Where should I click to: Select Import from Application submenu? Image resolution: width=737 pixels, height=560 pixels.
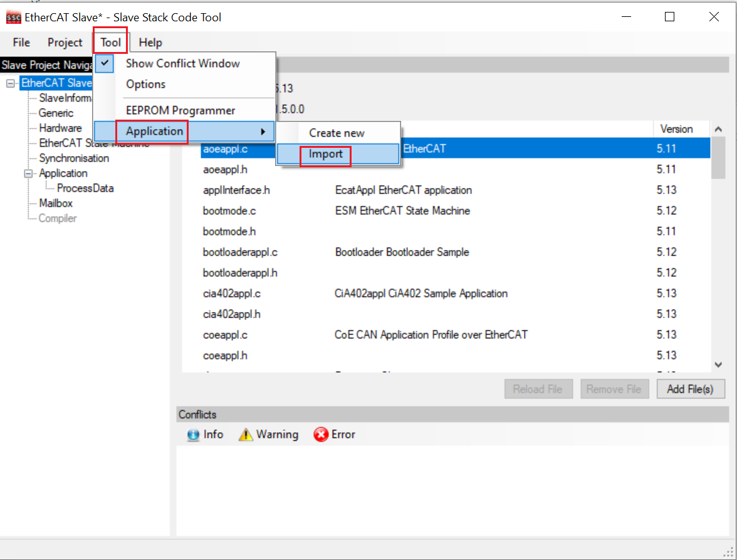point(326,154)
